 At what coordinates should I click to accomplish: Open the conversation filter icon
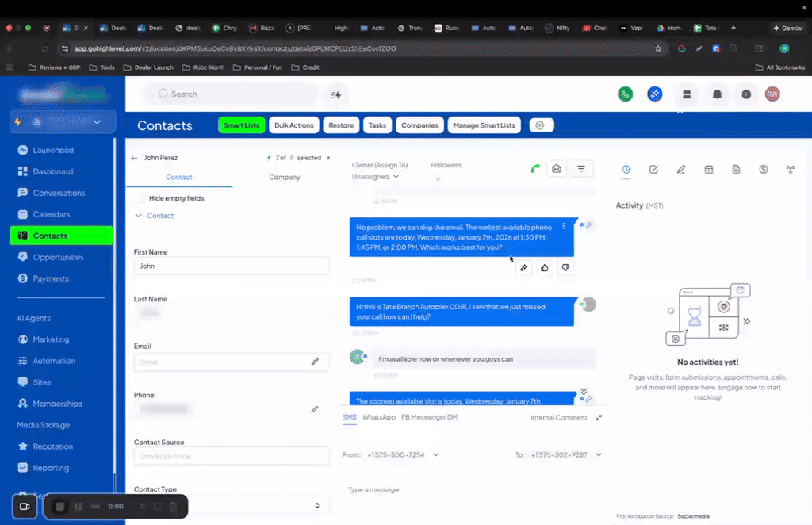coord(581,168)
